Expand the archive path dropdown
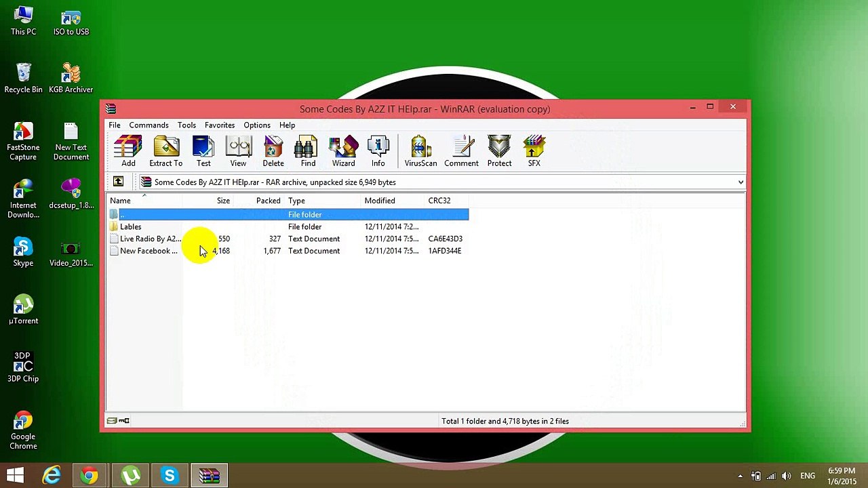The image size is (868, 488). (741, 182)
